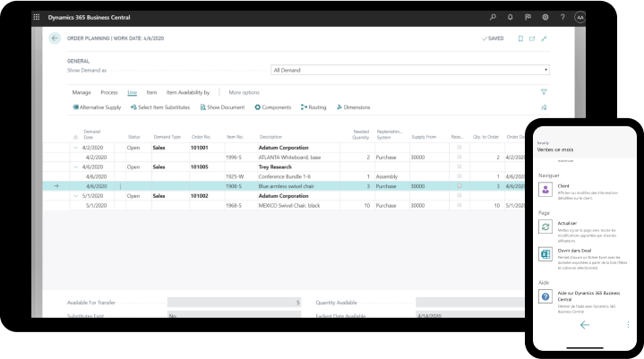Click Select Item Substitutes action

coord(159,107)
